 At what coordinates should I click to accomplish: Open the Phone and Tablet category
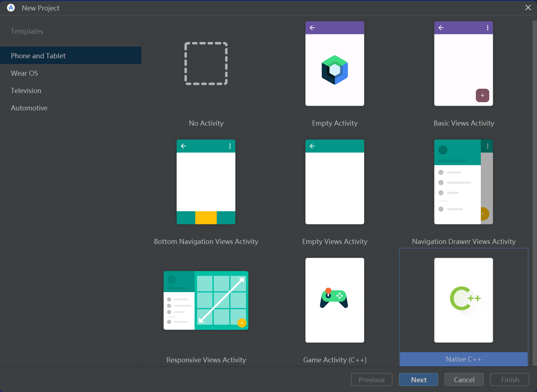(x=71, y=56)
